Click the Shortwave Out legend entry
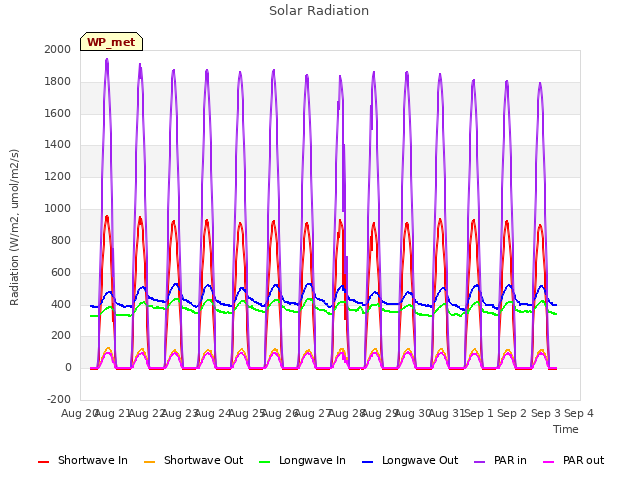 [193, 460]
